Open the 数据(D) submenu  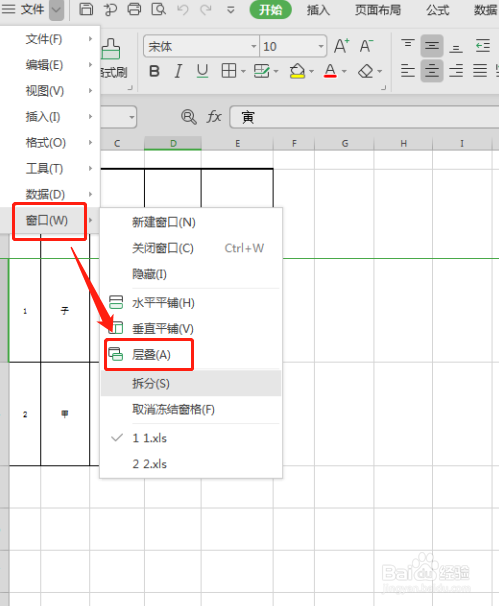(50, 194)
